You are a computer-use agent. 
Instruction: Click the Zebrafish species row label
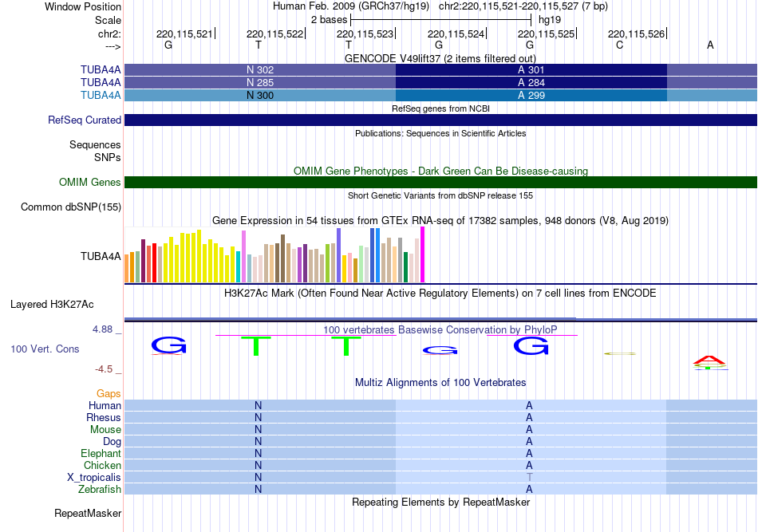point(100,490)
